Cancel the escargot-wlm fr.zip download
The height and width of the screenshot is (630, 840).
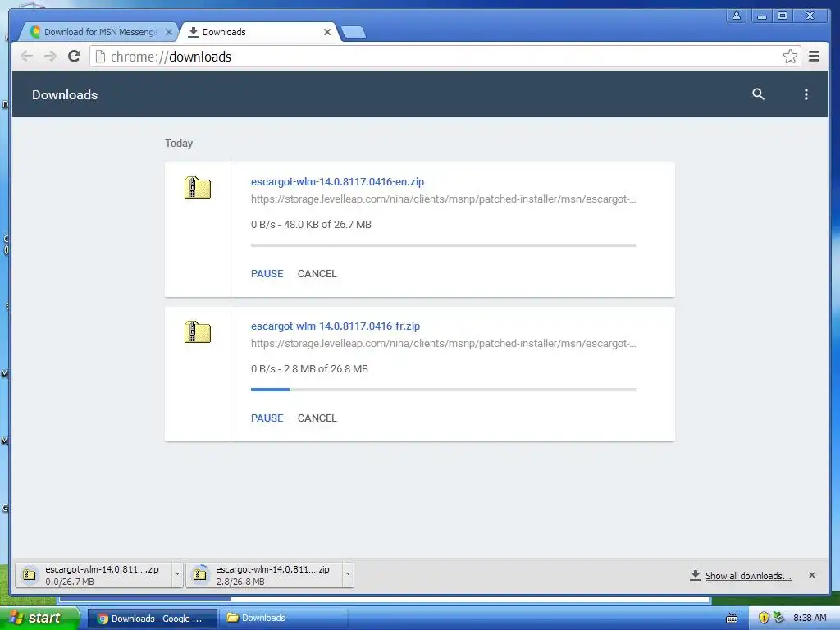point(317,418)
